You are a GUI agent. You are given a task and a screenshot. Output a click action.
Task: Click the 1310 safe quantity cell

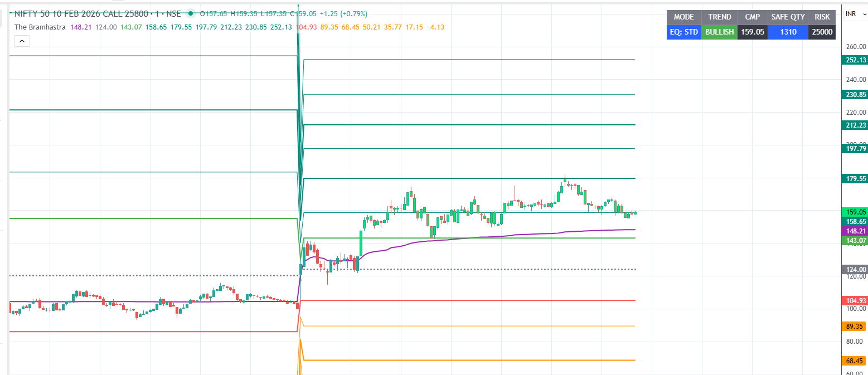[x=788, y=32]
